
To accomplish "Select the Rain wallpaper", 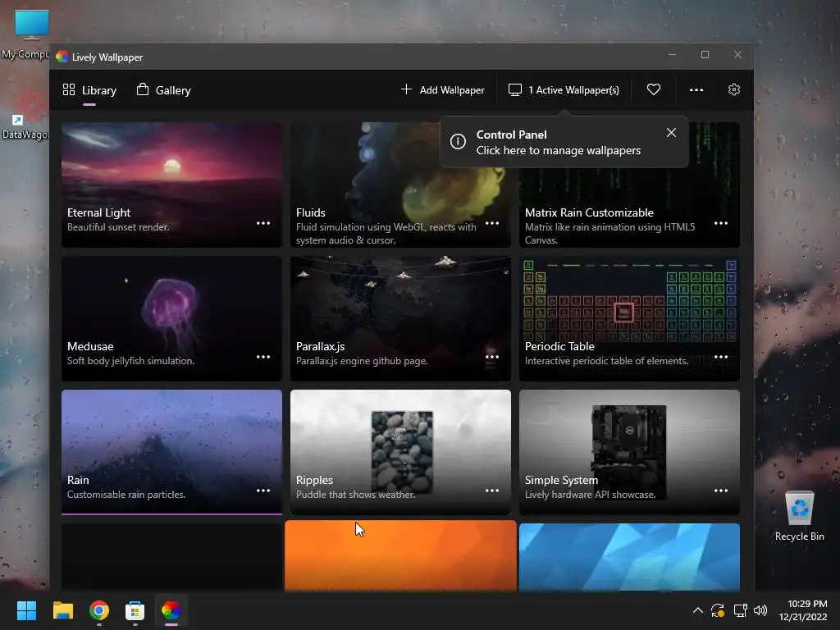I will (x=171, y=452).
